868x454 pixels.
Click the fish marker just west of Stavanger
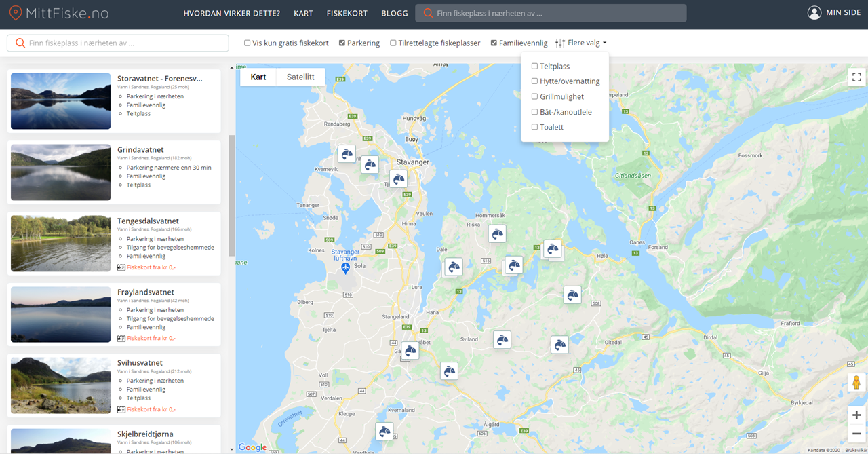pyautogui.click(x=370, y=164)
